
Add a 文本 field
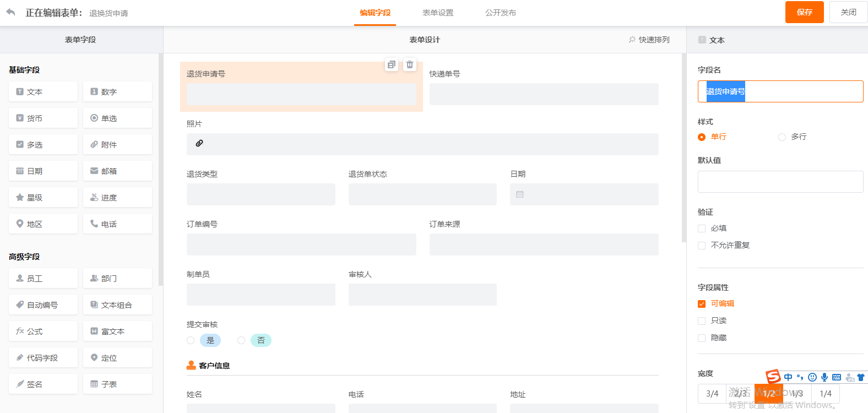point(43,91)
